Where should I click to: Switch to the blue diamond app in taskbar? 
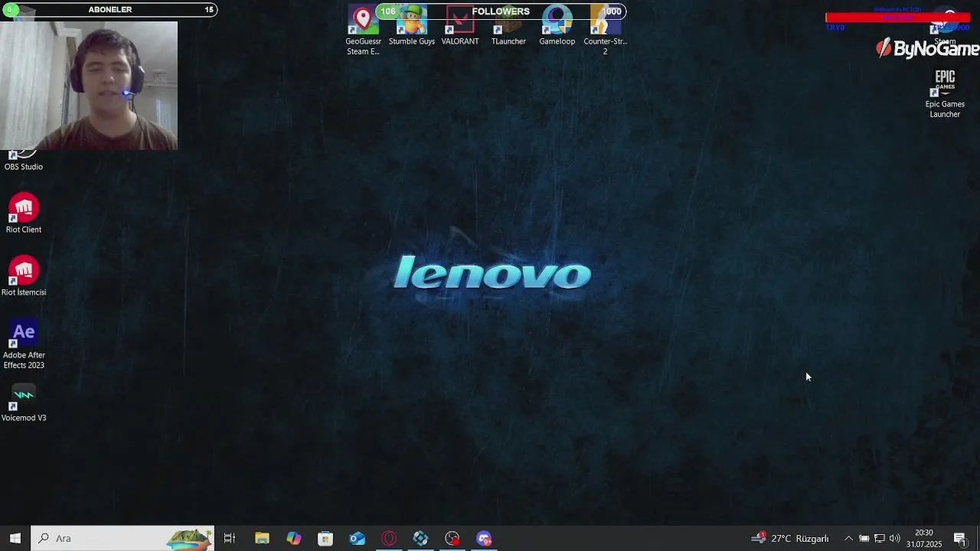[420, 538]
